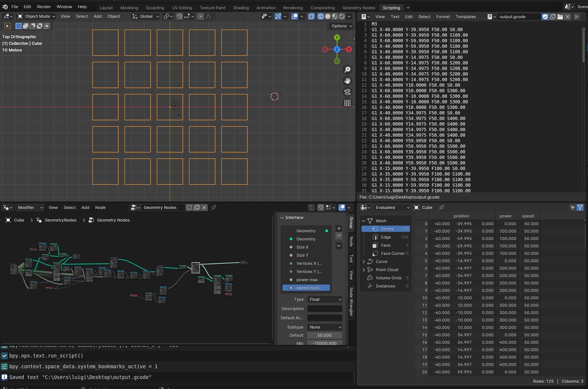Expand the Curve data tree item
Viewport: 588px width, 389px height.
click(x=364, y=262)
